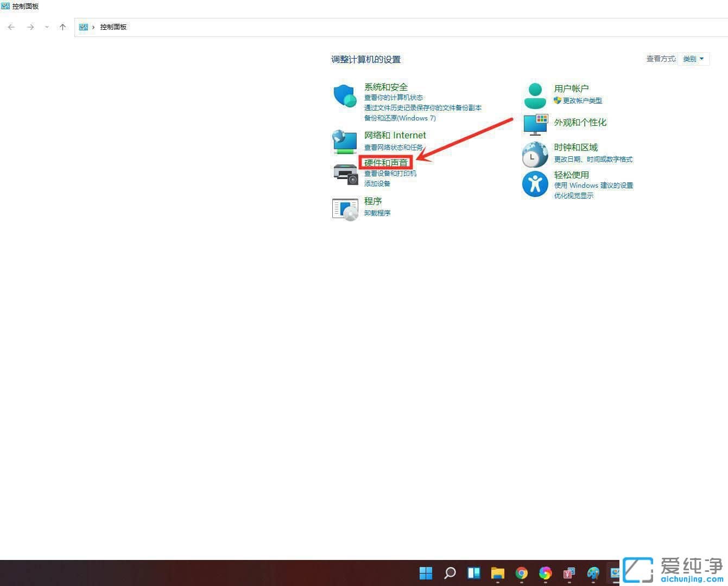Image resolution: width=728 pixels, height=586 pixels.
Task: Open File Explorer from the taskbar
Action: point(498,573)
